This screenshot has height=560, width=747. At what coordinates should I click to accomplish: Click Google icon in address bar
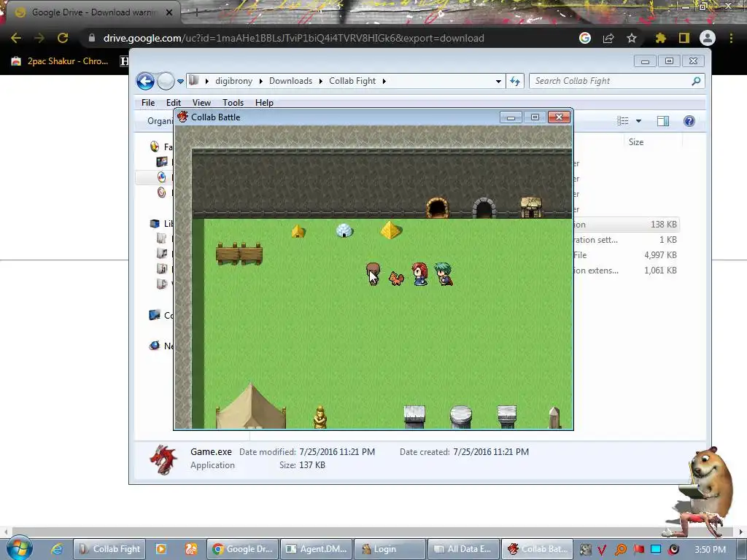585,38
